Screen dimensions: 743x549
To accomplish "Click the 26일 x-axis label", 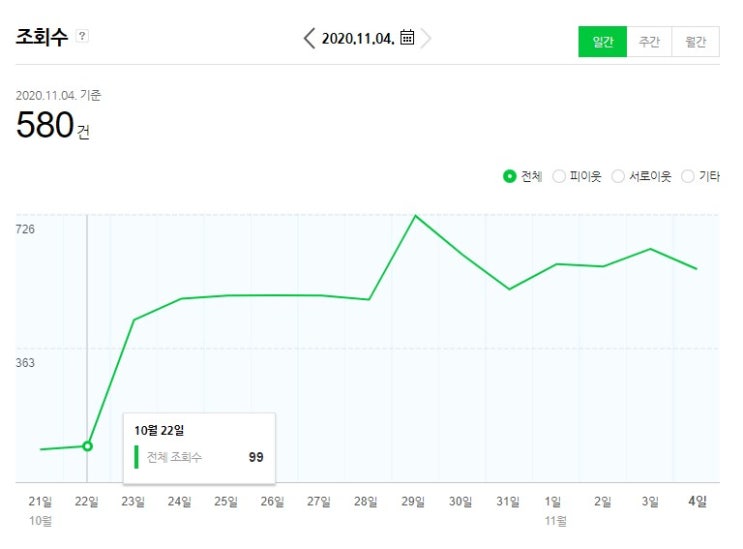I will [272, 501].
